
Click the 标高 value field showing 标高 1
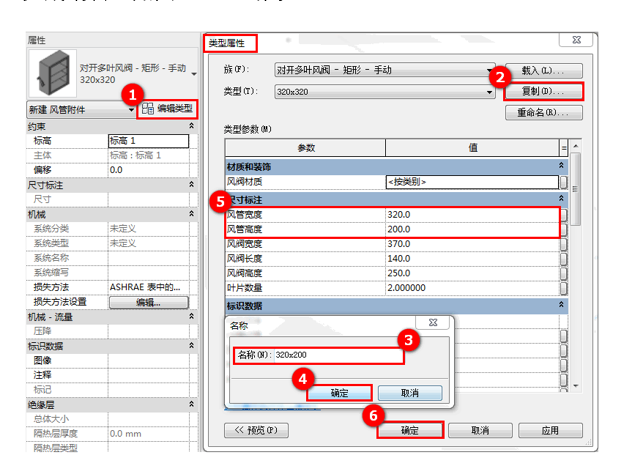pos(148,141)
